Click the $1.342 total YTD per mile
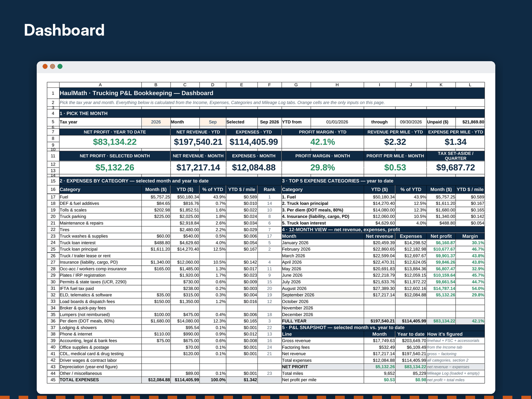 [x=242, y=380]
